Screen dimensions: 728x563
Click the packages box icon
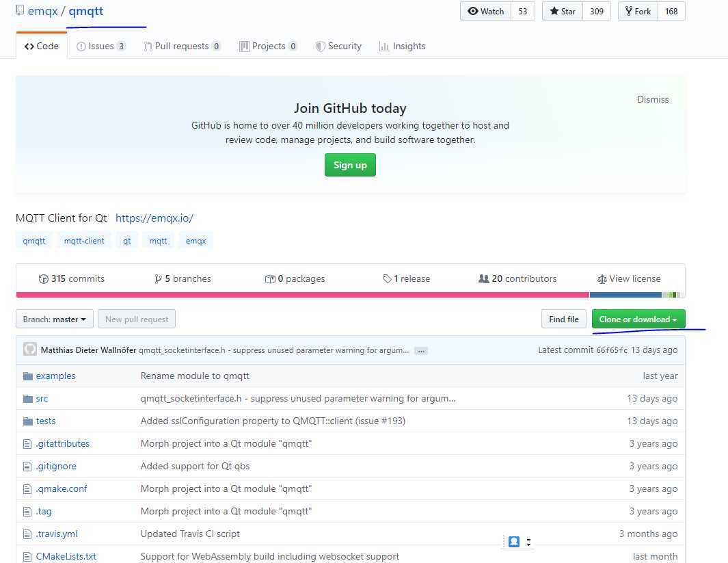(x=270, y=278)
